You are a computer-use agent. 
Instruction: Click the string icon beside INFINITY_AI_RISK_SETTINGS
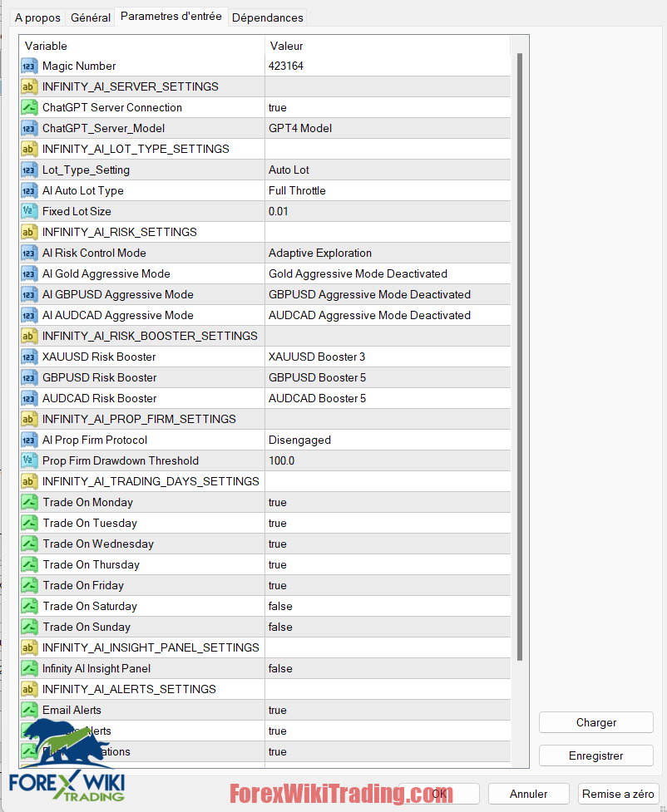coord(29,232)
